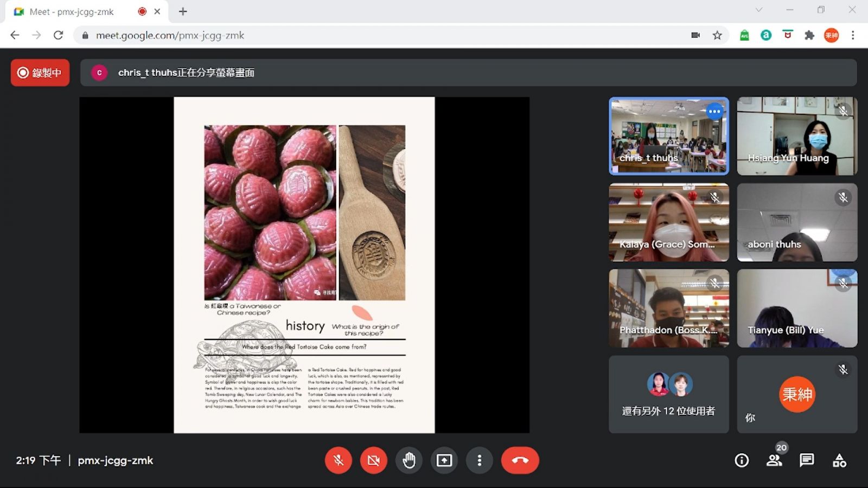Open the browser extensions puzzle icon
Image resolution: width=868 pixels, height=488 pixels.
809,35
